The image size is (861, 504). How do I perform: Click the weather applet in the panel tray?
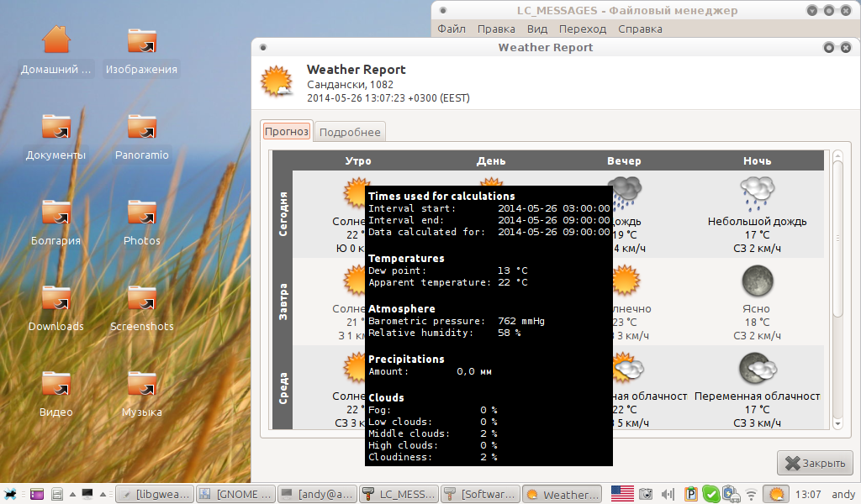click(778, 494)
